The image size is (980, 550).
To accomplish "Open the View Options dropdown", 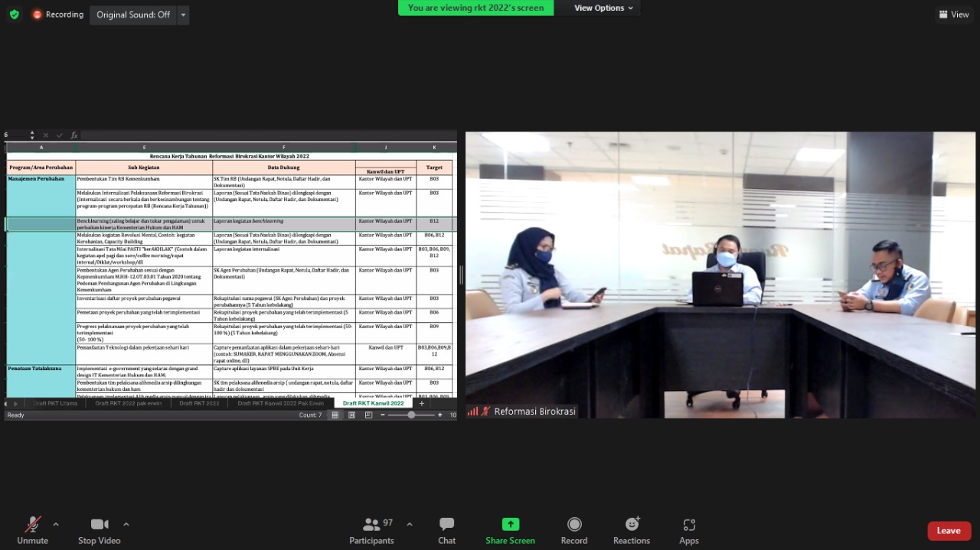I will coord(603,8).
